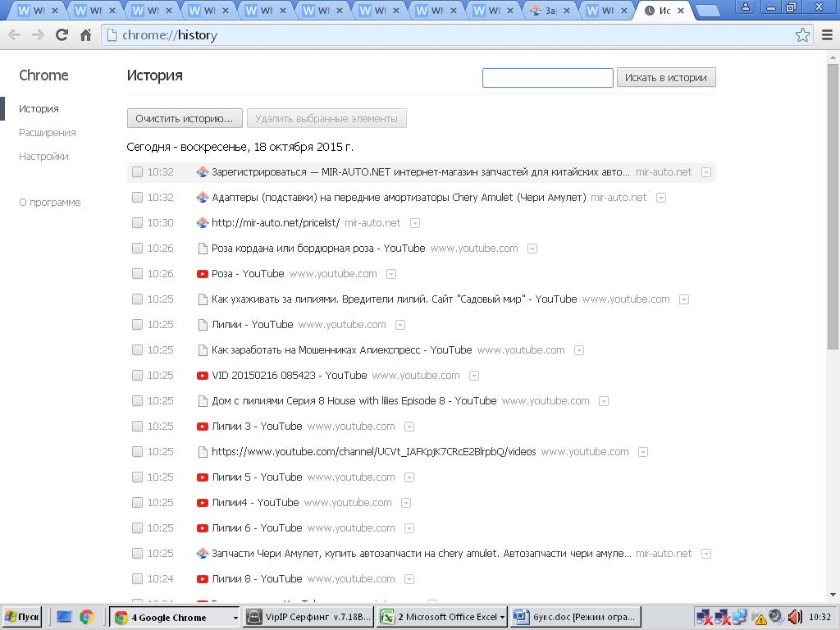Select checkbox for 'Как ухаживать за лилиями' entry
The height and width of the screenshot is (630, 840).
137,299
